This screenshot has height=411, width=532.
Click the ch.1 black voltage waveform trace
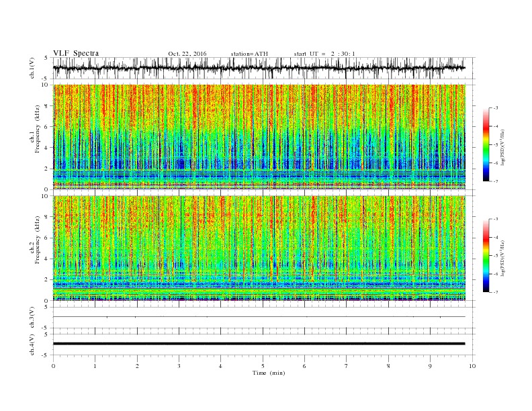tap(259, 68)
